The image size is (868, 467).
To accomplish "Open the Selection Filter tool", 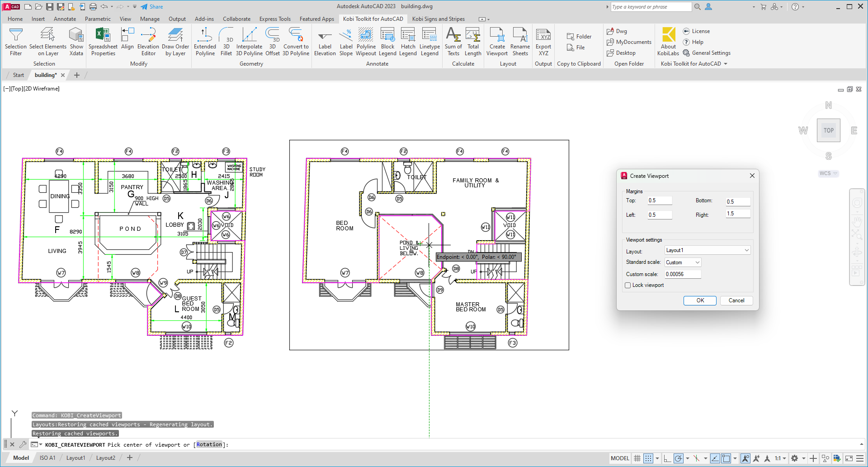I will click(16, 42).
